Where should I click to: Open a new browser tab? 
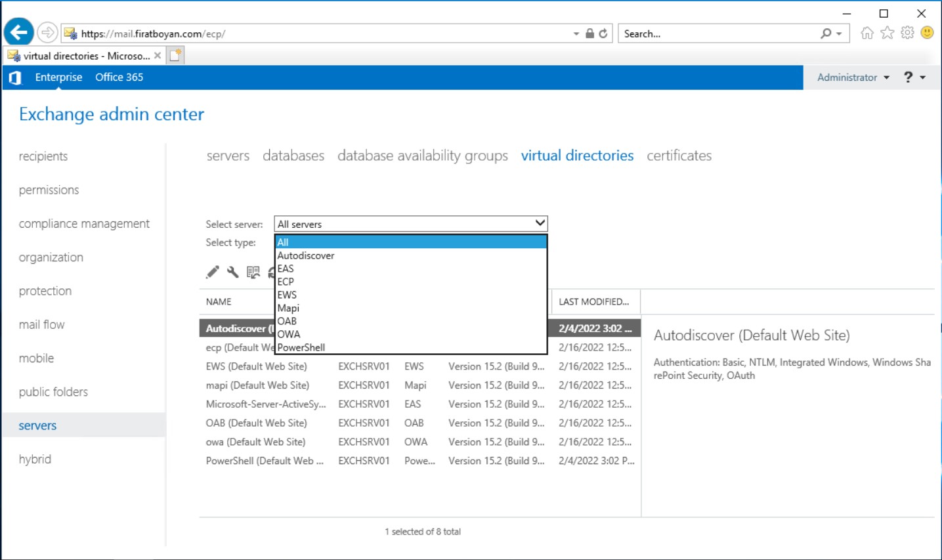click(175, 56)
